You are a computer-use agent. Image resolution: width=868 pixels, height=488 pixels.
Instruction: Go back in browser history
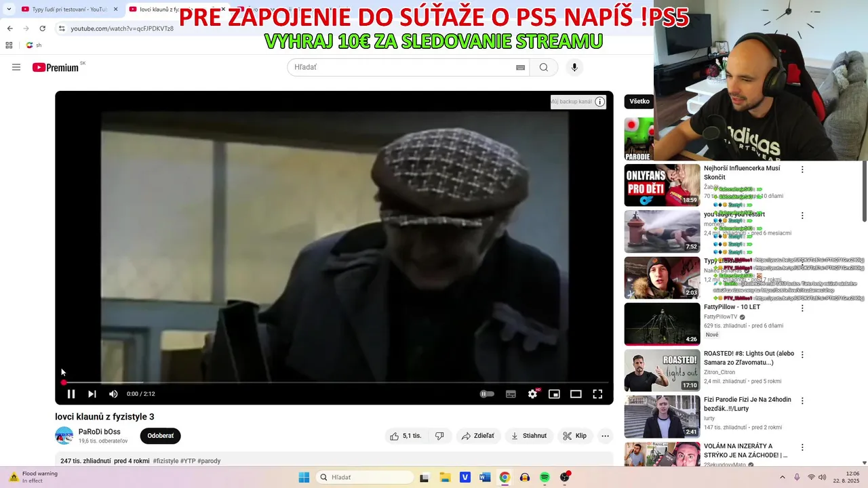(9, 28)
